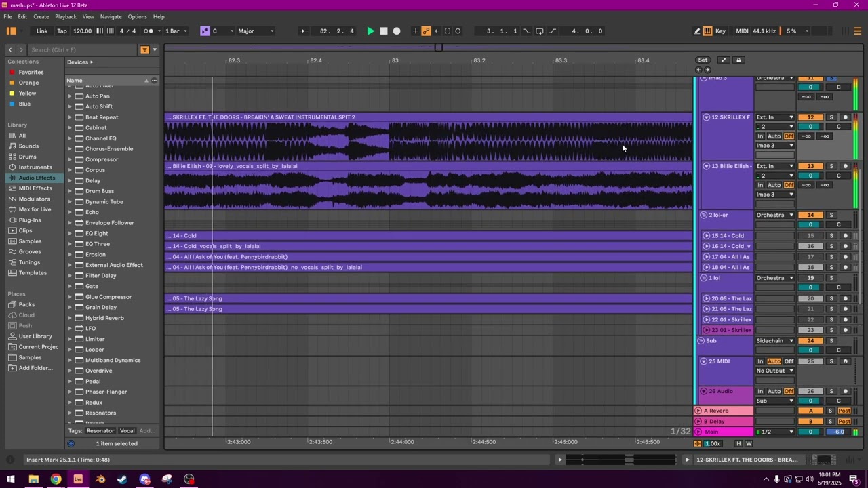Open Google Chrome from the taskbar
This screenshot has width=868, height=488.
pos(56,479)
